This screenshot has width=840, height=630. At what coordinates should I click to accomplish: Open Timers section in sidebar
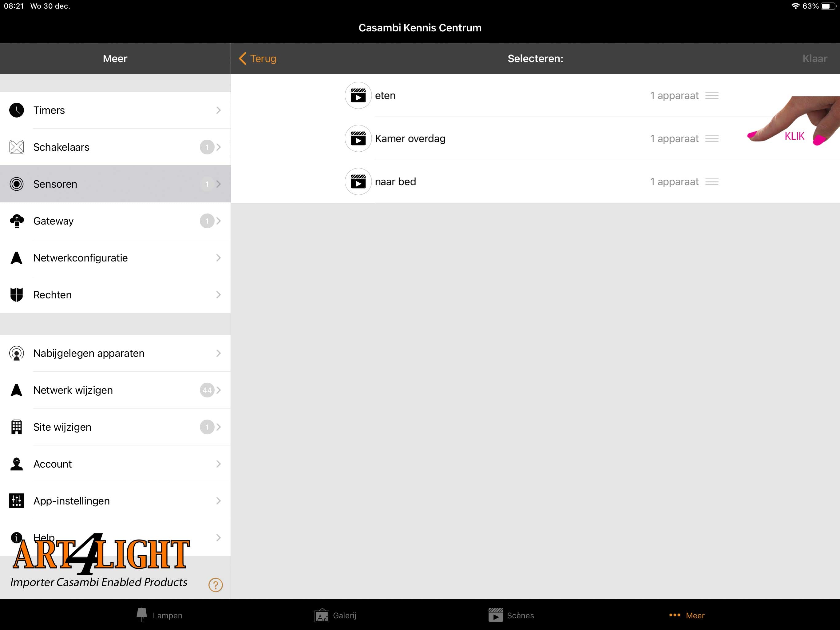(x=115, y=110)
